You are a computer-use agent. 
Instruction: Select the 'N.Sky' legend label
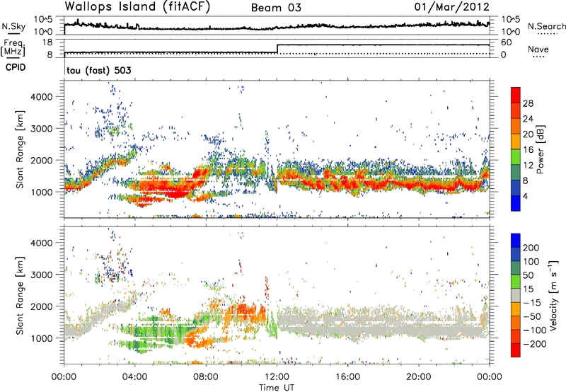13,26
